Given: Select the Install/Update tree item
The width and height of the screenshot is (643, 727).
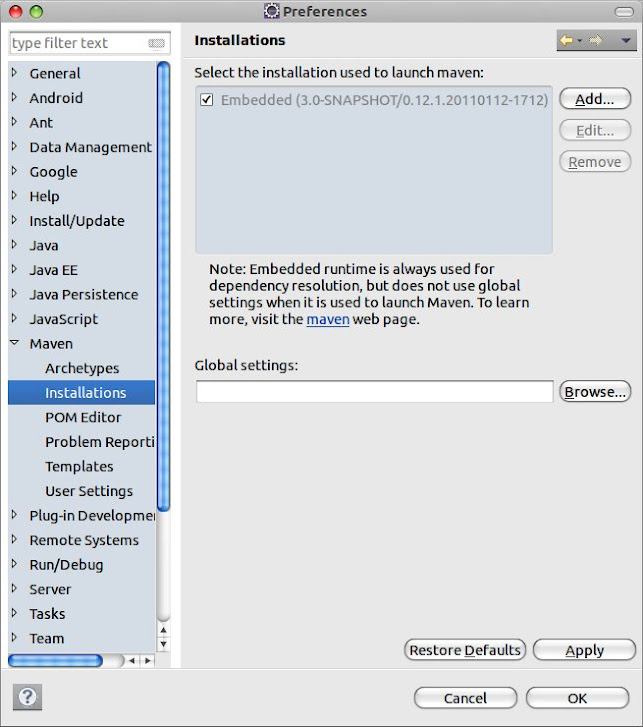Looking at the screenshot, I should click(77, 221).
